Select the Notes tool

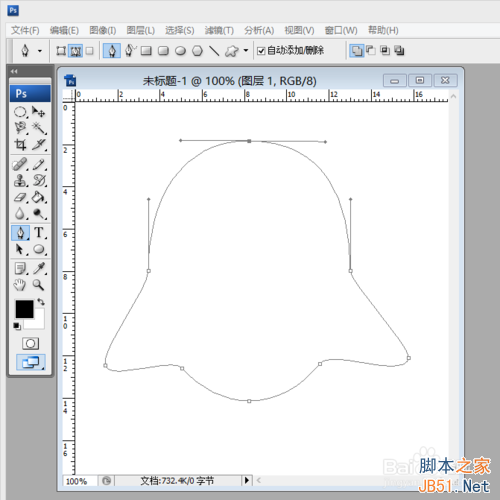pos(20,268)
